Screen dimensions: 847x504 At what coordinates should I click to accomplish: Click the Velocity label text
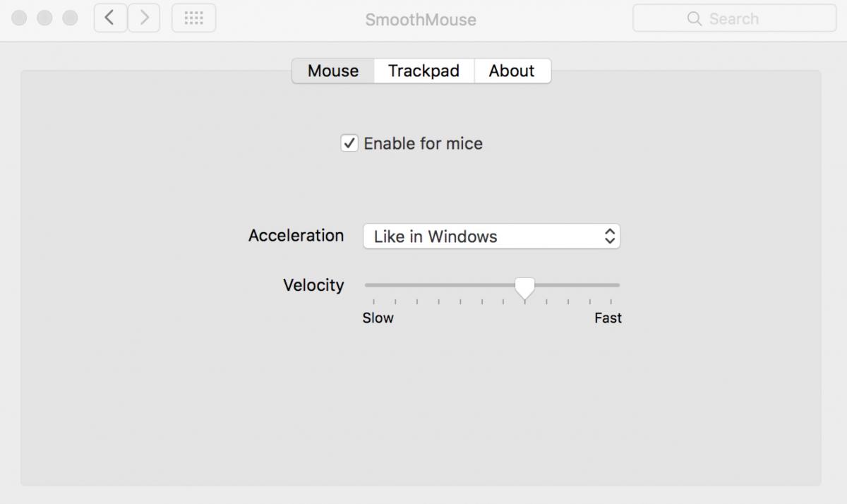(313, 285)
